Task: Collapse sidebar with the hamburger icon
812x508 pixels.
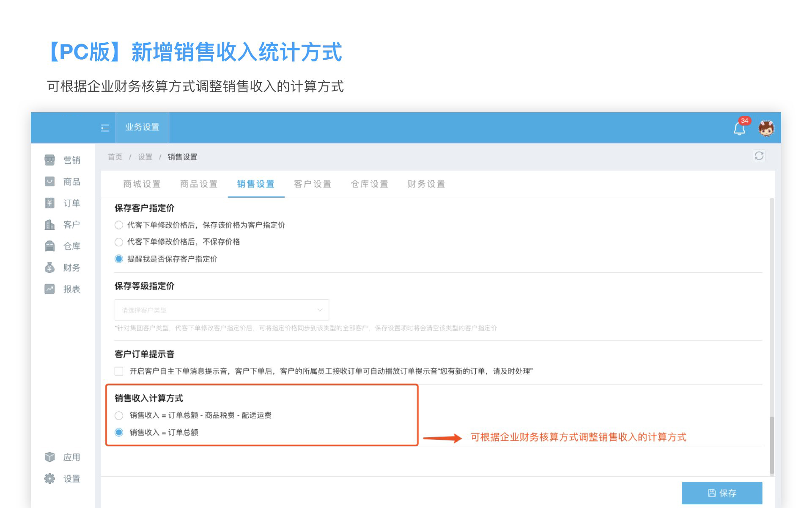Action: click(x=105, y=128)
